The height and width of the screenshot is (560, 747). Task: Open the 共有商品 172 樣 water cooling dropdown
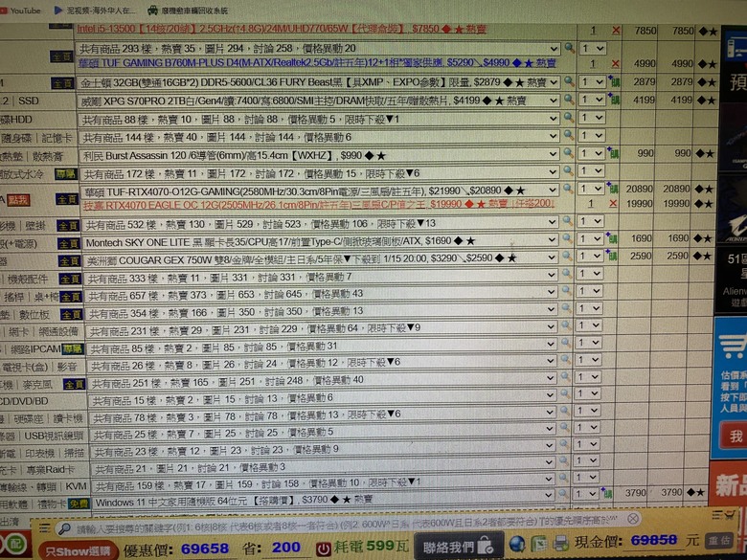click(x=318, y=173)
